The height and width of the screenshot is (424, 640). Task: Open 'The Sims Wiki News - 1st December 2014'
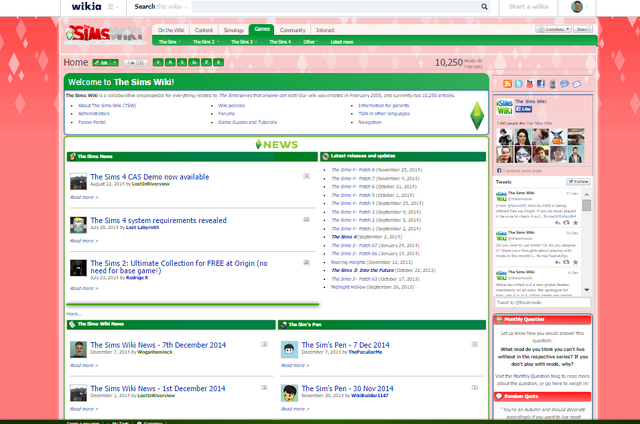pyautogui.click(x=158, y=388)
